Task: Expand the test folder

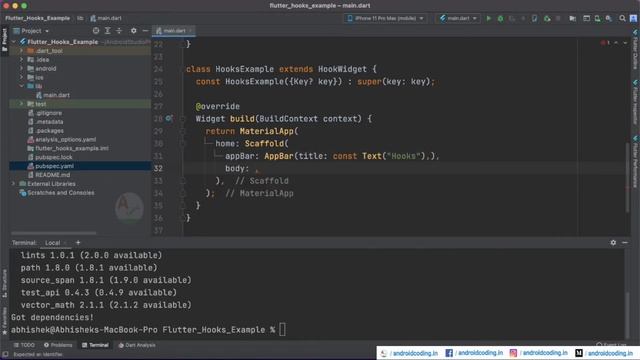Action: click(x=22, y=104)
